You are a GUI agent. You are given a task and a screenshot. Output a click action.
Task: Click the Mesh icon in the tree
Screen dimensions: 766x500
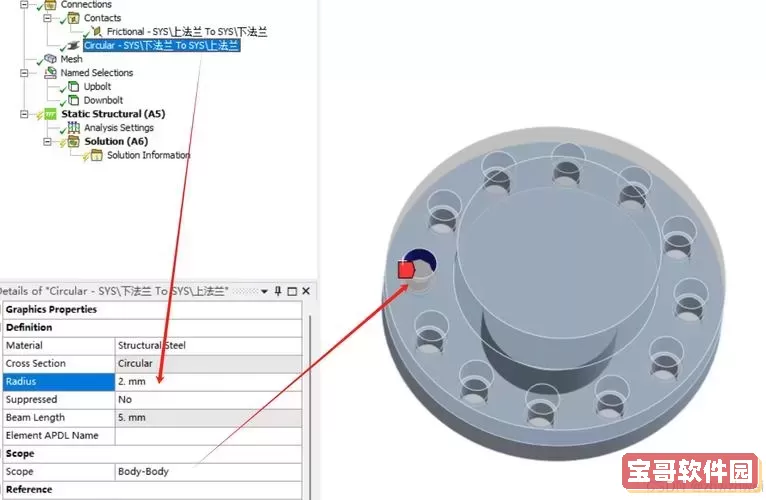(x=50, y=59)
